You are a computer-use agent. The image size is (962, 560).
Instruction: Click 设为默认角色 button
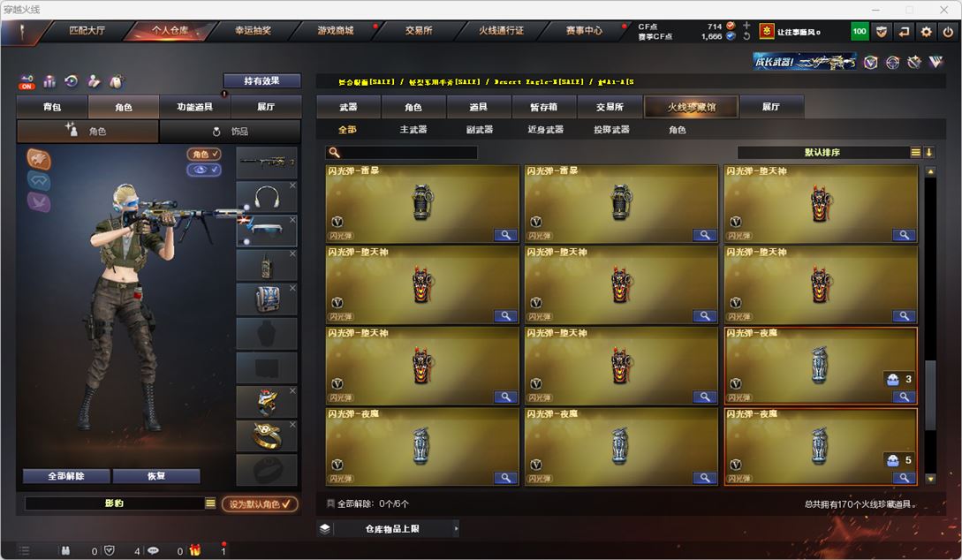[260, 504]
